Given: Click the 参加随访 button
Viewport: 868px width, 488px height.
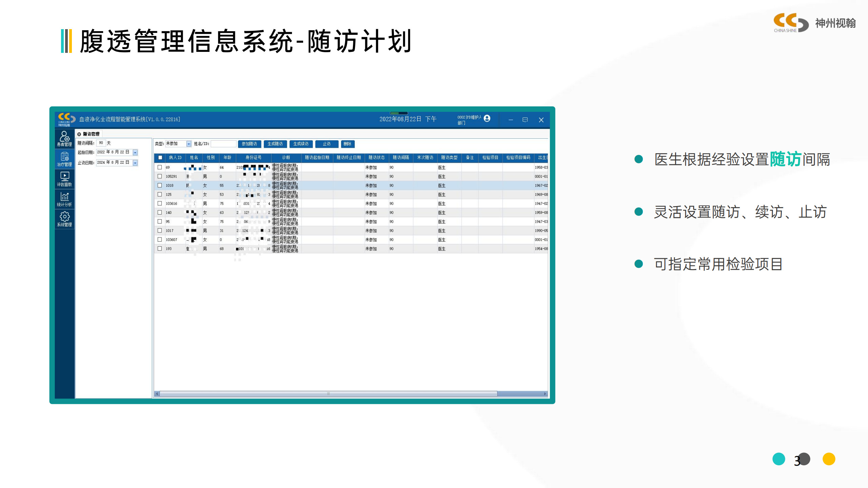Looking at the screenshot, I should (249, 144).
